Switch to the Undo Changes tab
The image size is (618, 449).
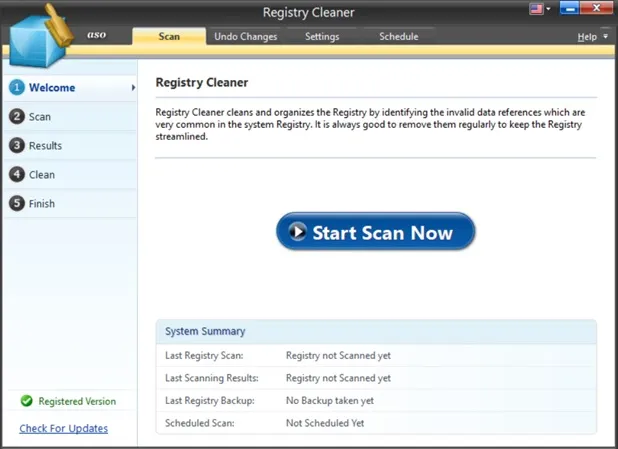(246, 37)
